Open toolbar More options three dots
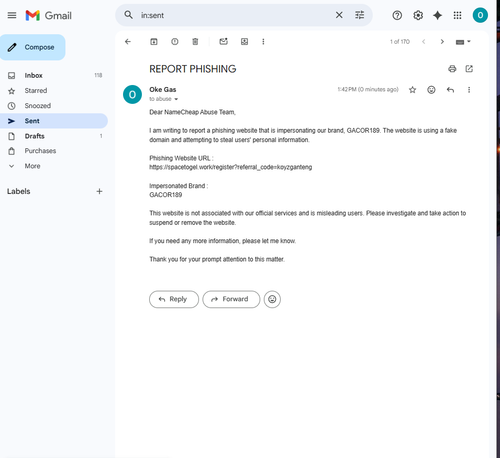 pos(263,42)
